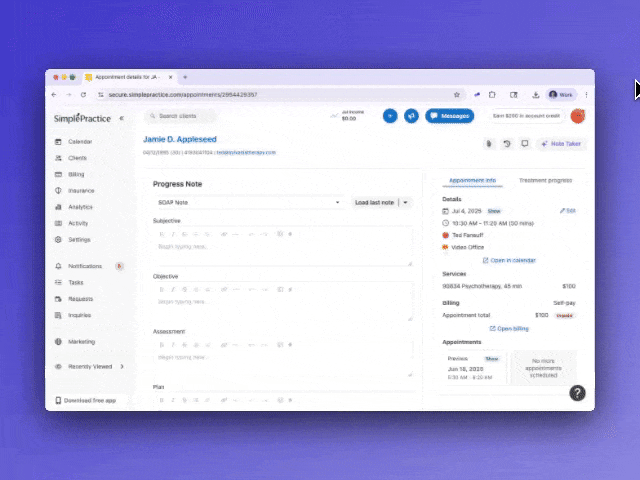Screen dimensions: 640x480
Task: Open the browser three-dot menu
Action: pos(587,95)
